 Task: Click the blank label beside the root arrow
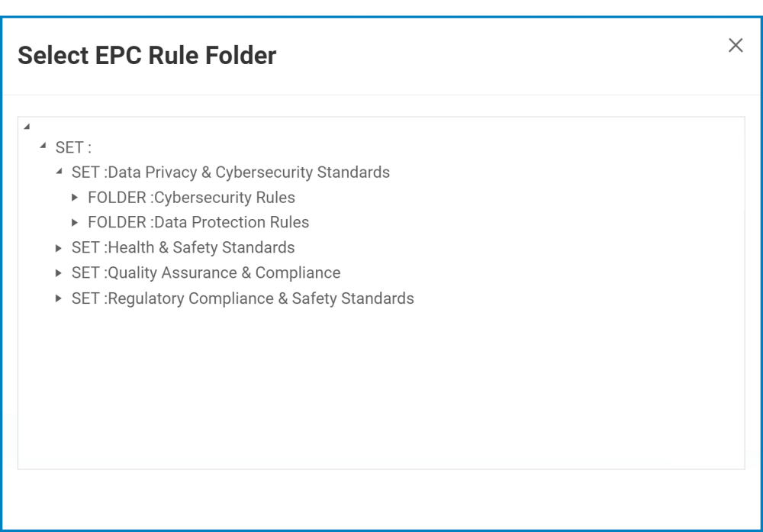40,127
